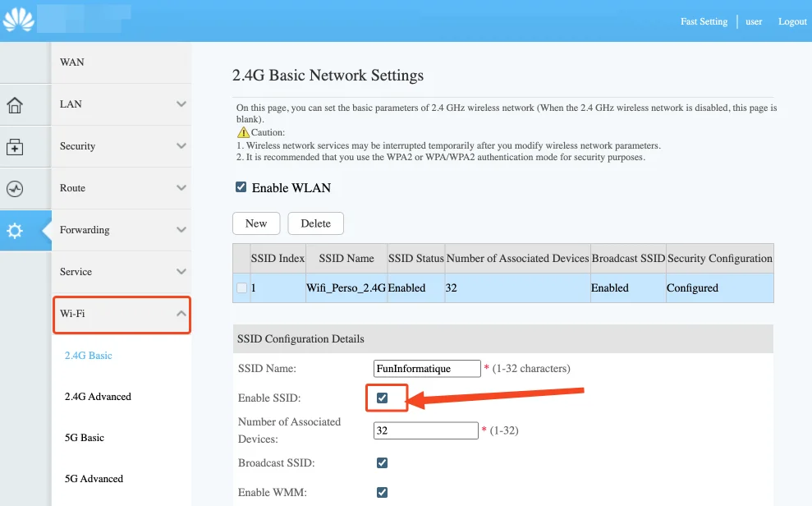Uncheck the Enable SSID checkbox

click(381, 398)
